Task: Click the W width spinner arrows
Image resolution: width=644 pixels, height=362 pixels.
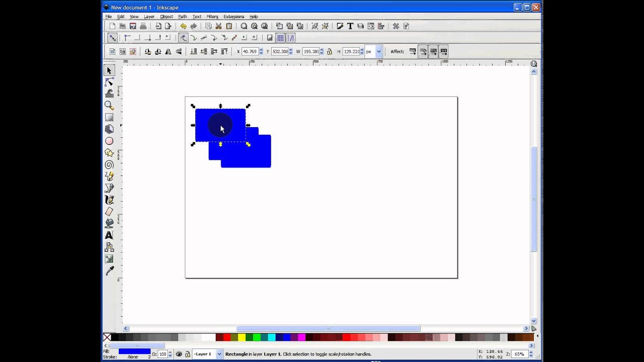Action: click(x=322, y=51)
